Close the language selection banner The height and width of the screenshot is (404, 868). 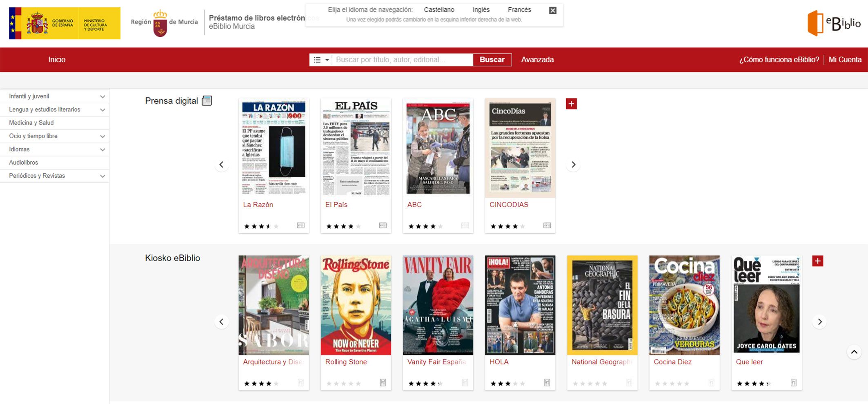tap(552, 11)
